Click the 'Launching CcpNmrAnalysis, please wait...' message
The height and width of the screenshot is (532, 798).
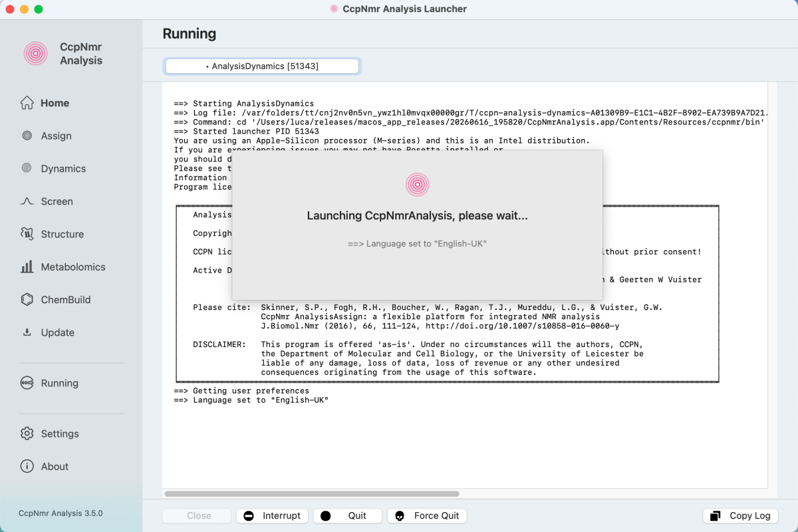tap(418, 216)
